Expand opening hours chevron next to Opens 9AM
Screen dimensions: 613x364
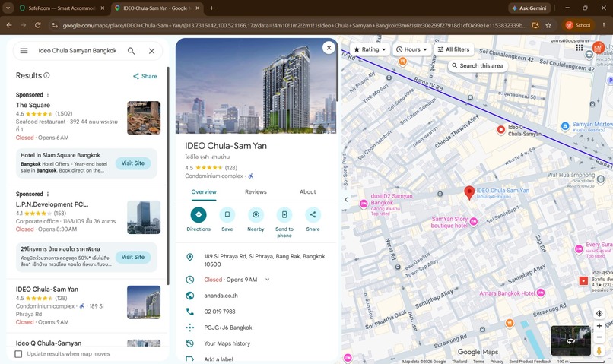click(268, 280)
